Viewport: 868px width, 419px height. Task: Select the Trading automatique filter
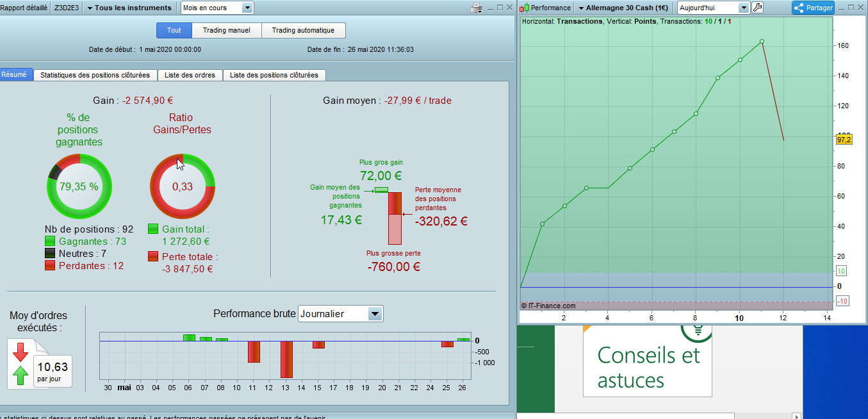click(303, 30)
